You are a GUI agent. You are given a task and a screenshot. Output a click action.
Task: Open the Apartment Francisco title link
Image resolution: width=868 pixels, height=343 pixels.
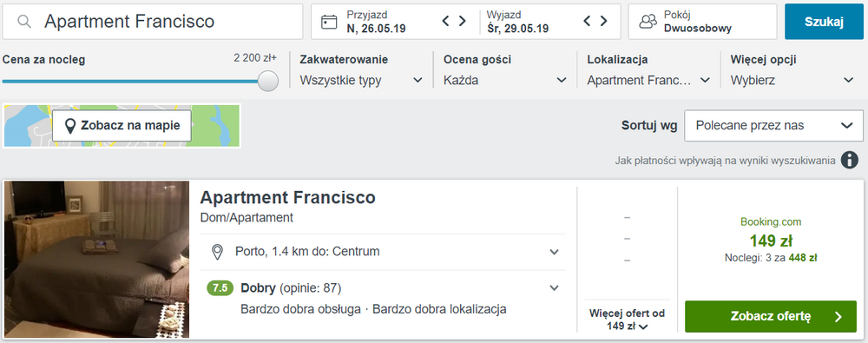click(287, 197)
